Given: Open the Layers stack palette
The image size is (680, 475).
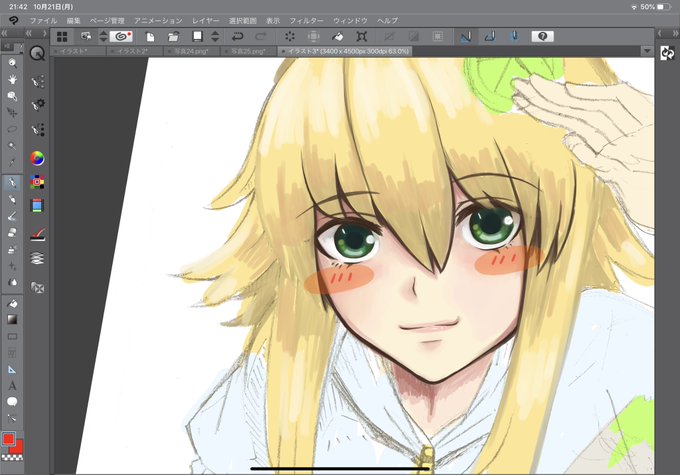Looking at the screenshot, I should click(37, 259).
